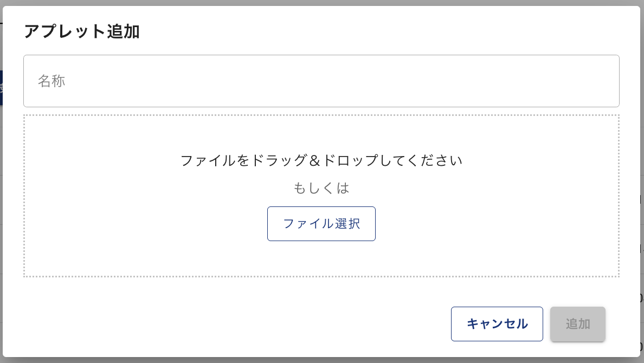Click the アプレット追加 dialog title
This screenshot has height=363, width=644.
click(82, 31)
